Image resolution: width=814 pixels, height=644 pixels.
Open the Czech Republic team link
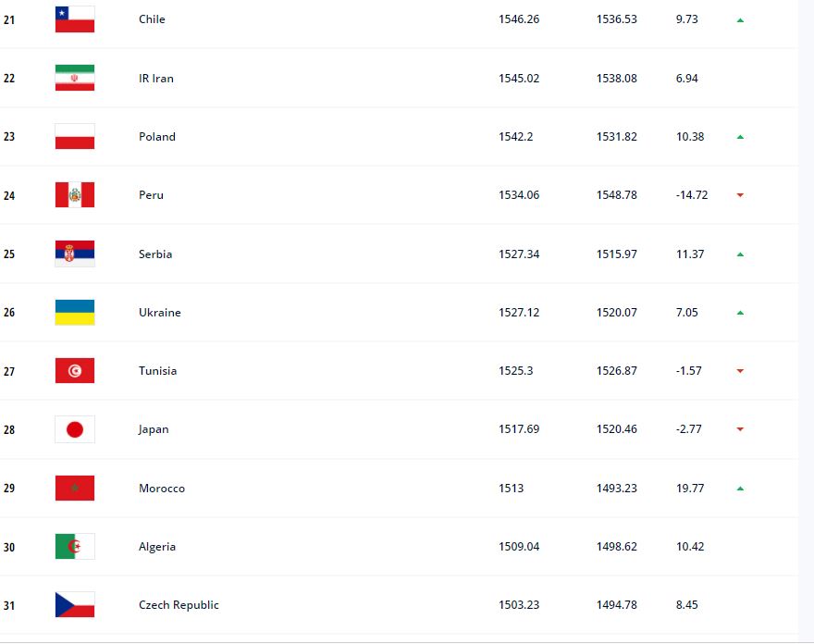(179, 605)
